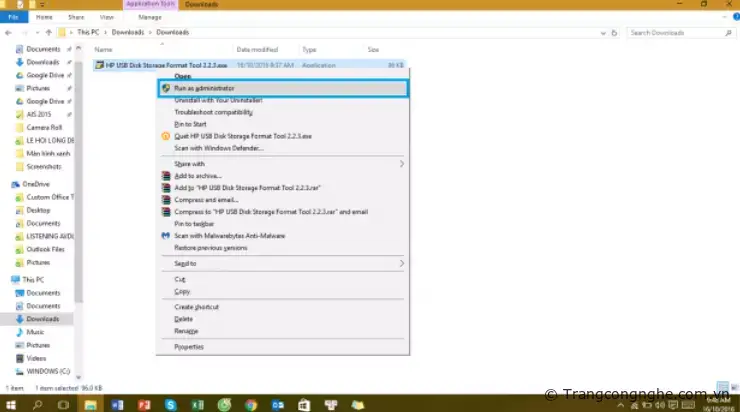Click the WinRAR icon beside Add to archive
Image resolution: width=740 pixels, height=412 pixels.
(x=166, y=175)
